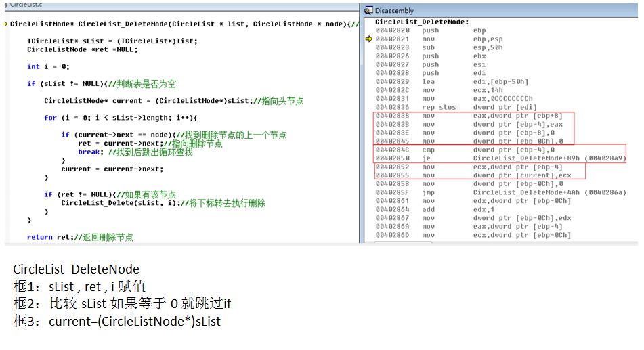
Task: Click disassembly line 00402850 je CircleList_DeleteNode+89h
Action: click(x=500, y=158)
